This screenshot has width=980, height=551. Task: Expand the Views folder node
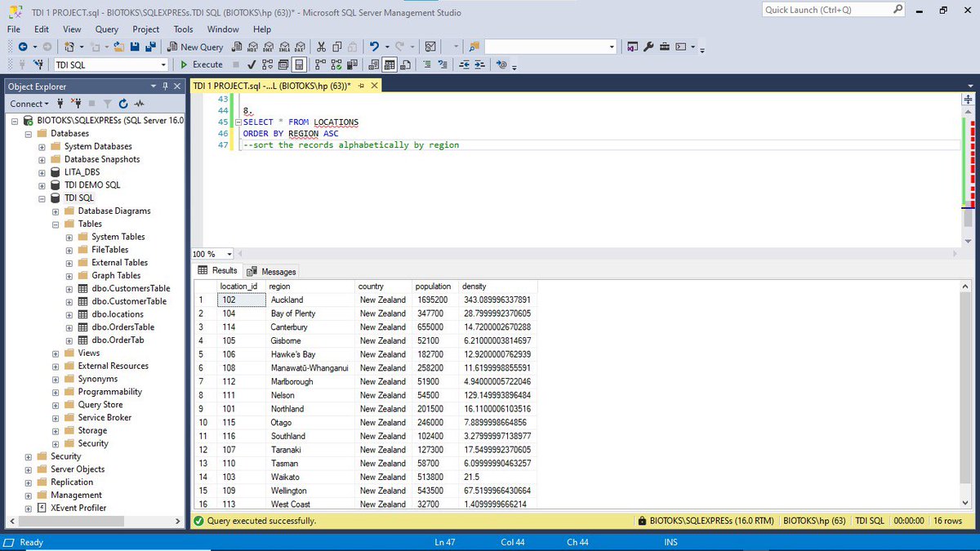(56, 353)
